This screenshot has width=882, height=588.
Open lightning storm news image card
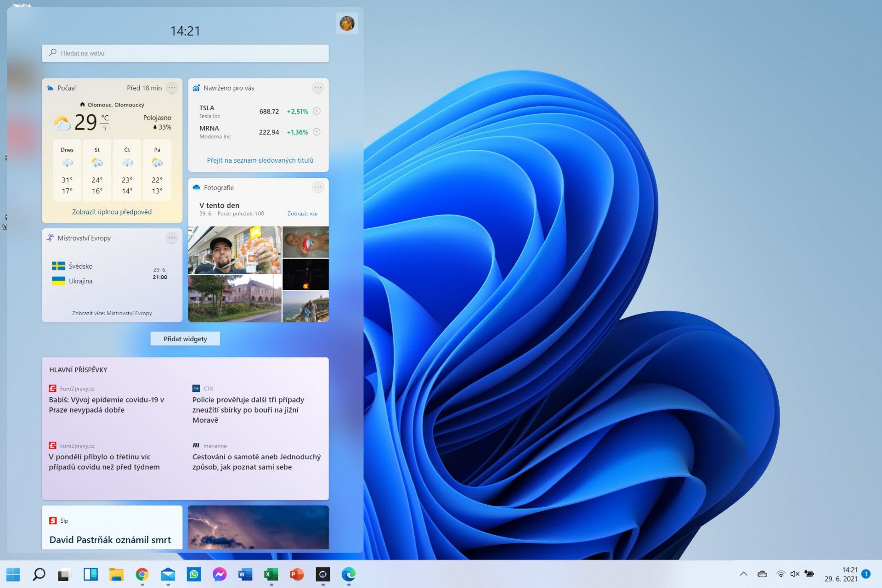258,527
